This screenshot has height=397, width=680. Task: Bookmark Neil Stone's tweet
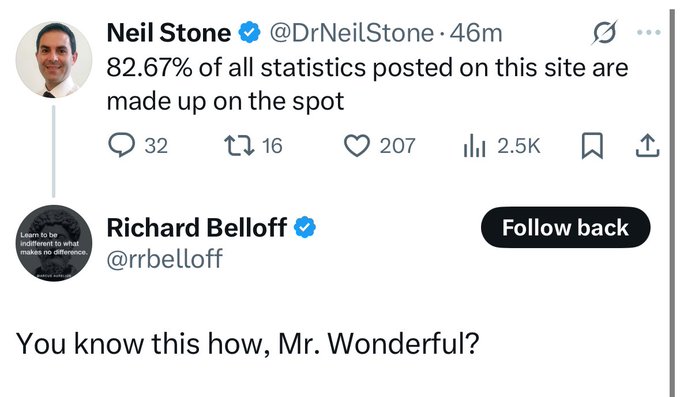[592, 146]
